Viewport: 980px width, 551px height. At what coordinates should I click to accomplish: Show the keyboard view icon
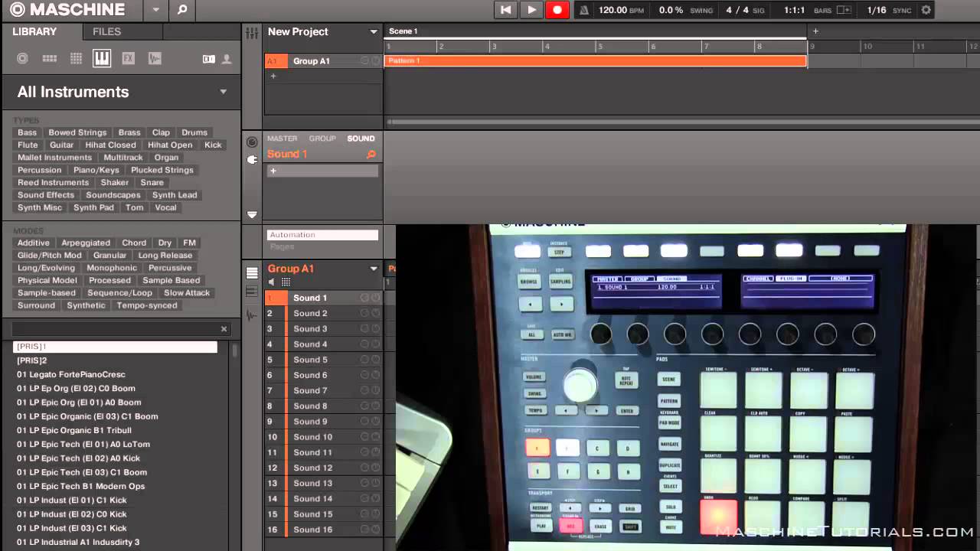(x=252, y=292)
